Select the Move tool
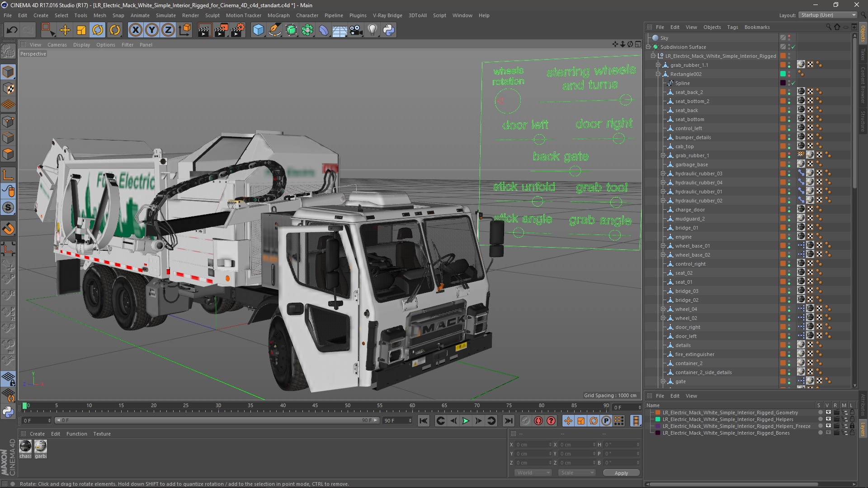The width and height of the screenshot is (868, 488). point(65,30)
